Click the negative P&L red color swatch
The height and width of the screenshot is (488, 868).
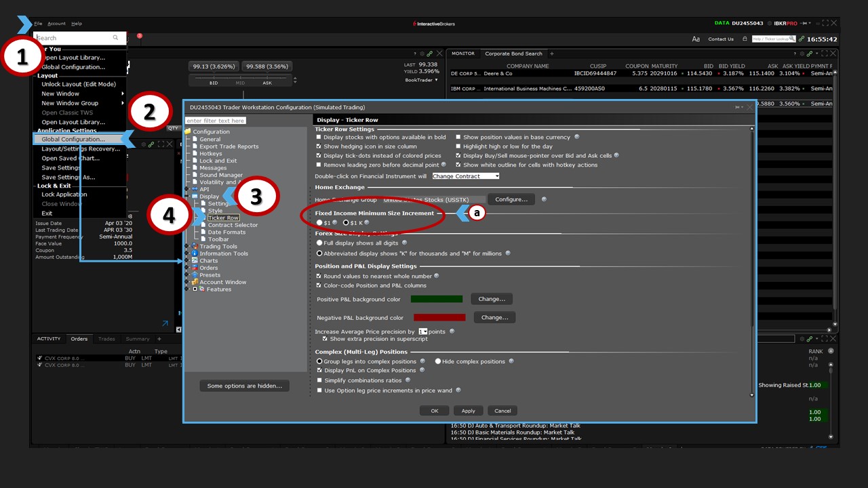(x=439, y=317)
